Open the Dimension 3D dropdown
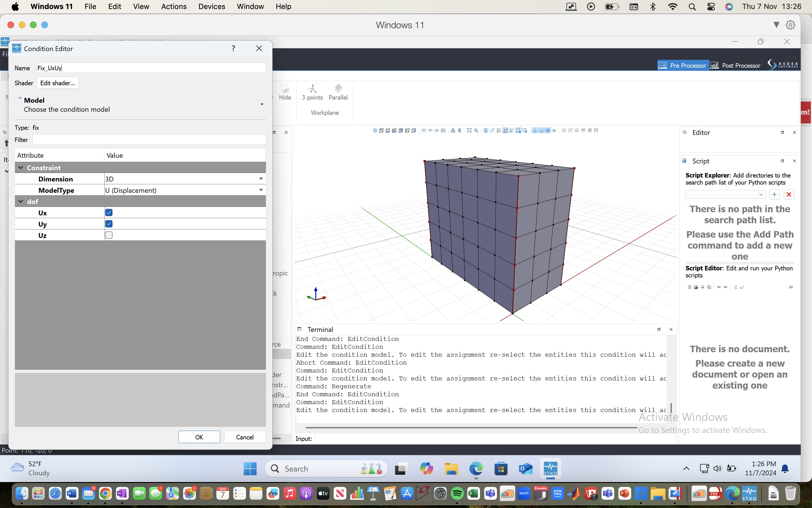 [185, 179]
